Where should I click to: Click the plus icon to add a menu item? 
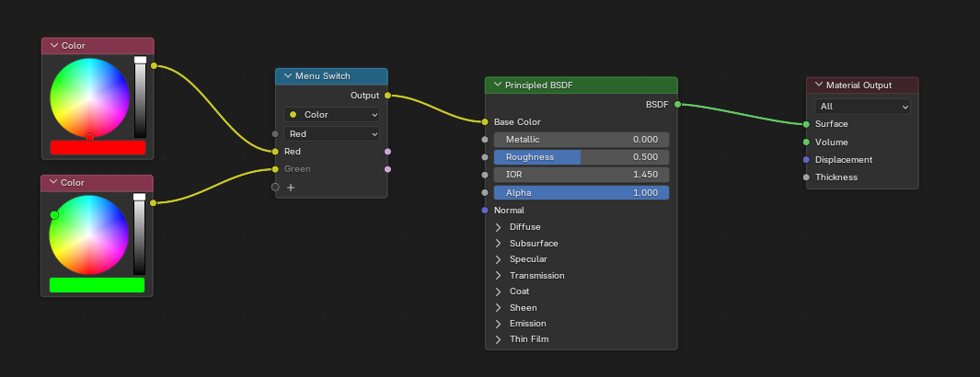(x=291, y=188)
